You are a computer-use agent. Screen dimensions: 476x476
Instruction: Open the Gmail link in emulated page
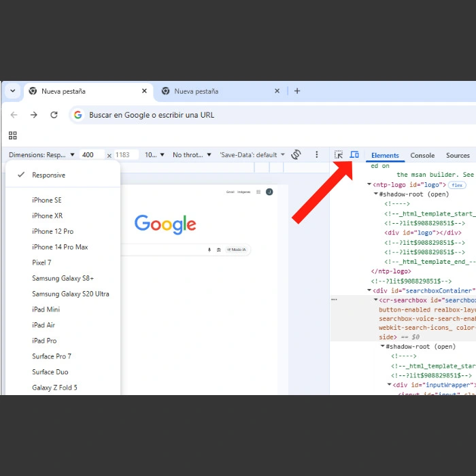(230, 192)
